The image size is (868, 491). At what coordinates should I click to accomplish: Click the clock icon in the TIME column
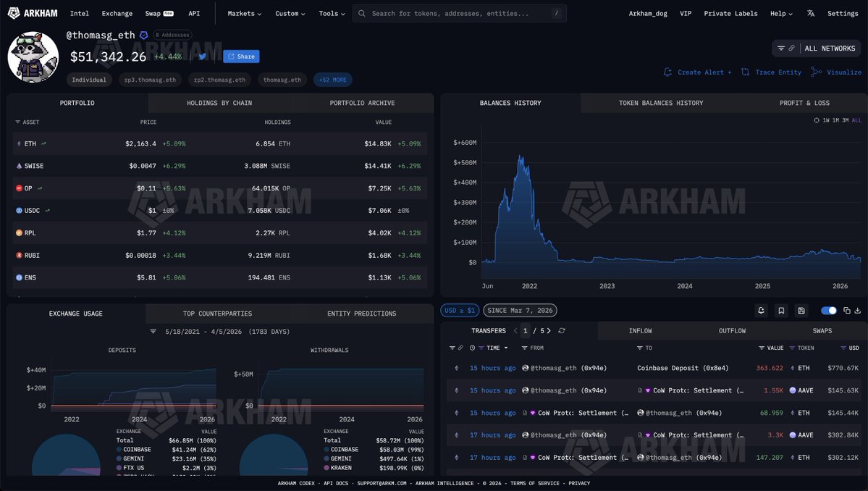pos(472,348)
